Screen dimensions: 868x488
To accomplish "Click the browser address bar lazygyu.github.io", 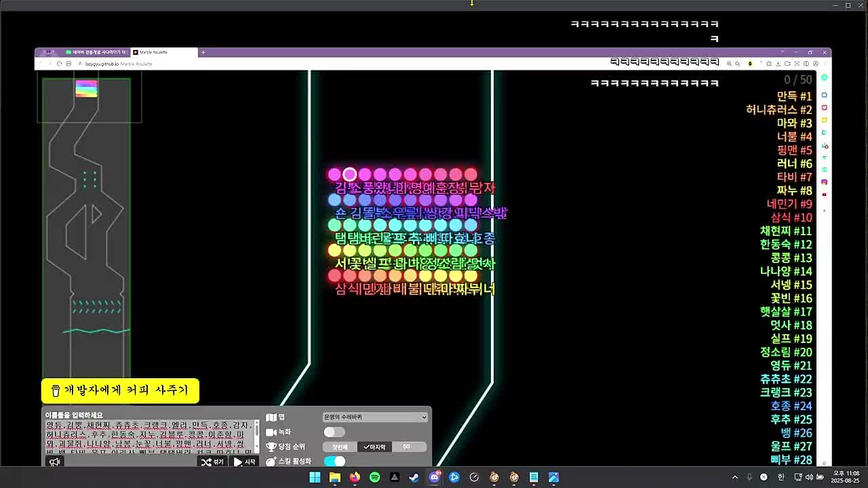I will click(x=119, y=64).
